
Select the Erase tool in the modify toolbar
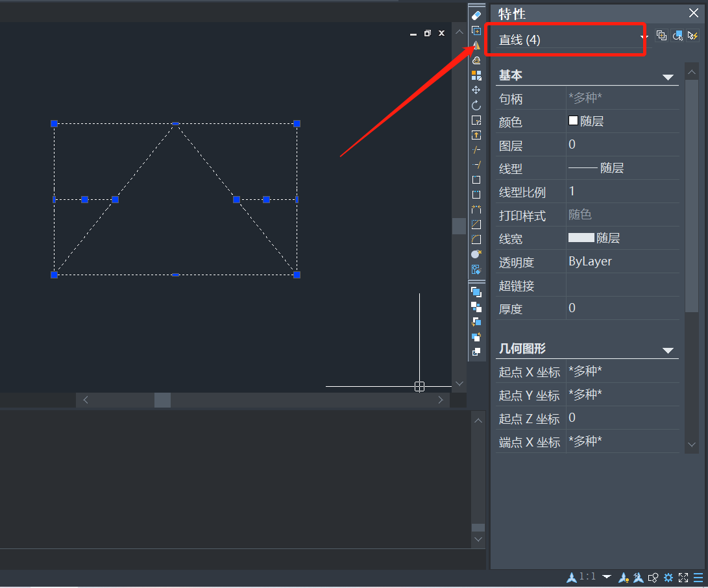pos(476,16)
